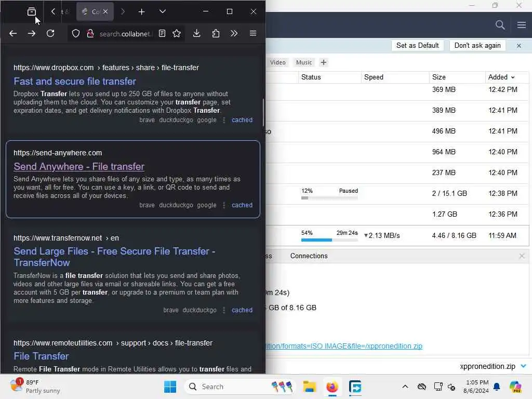Bookmark this page with the star

[x=177, y=33]
